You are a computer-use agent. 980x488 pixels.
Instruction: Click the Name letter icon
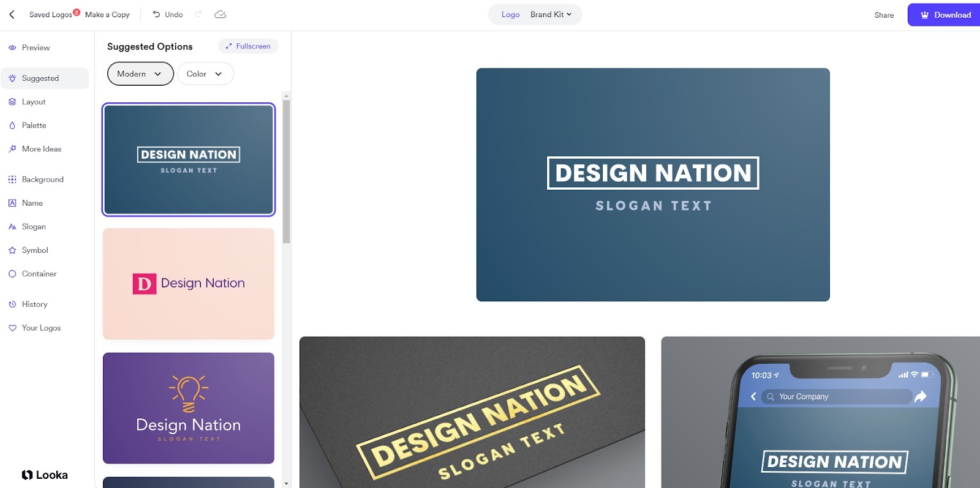(x=12, y=203)
